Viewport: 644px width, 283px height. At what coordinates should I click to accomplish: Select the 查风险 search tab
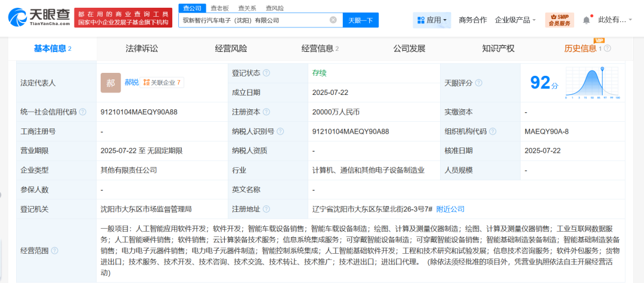point(275,8)
